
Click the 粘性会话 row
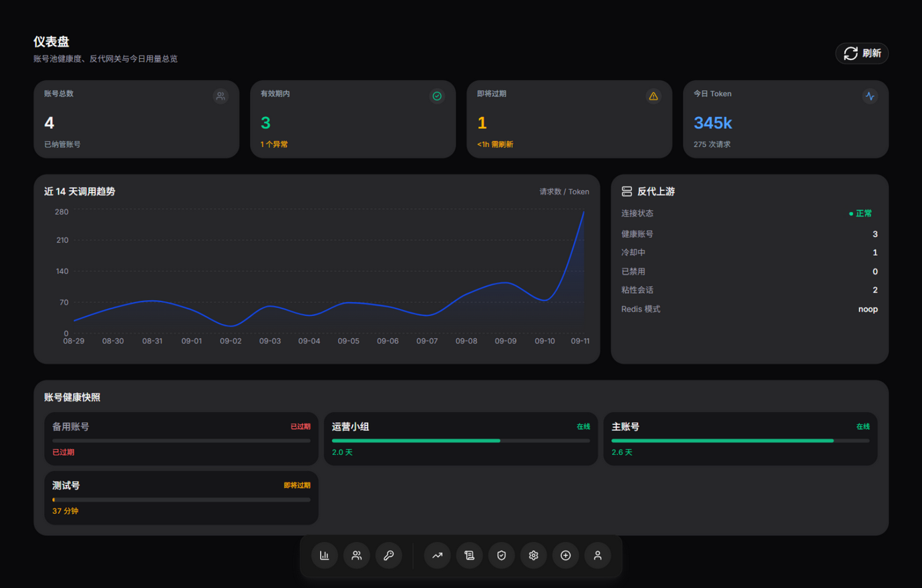[x=750, y=290]
